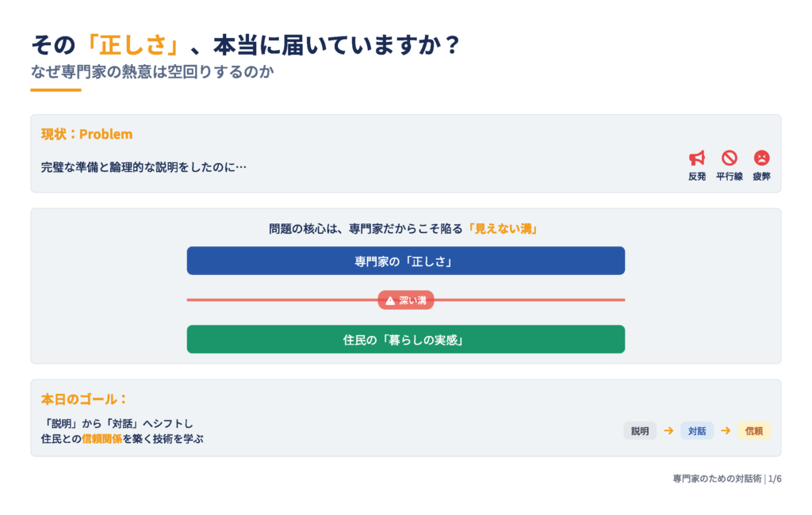The height and width of the screenshot is (515, 812).
Task: Click the gray 説明 tag
Action: [x=640, y=431]
